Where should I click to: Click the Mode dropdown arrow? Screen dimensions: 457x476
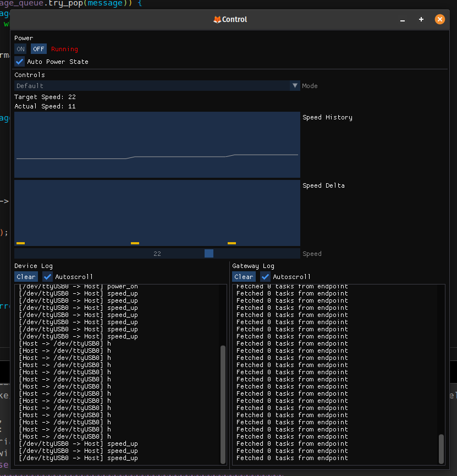(295, 86)
